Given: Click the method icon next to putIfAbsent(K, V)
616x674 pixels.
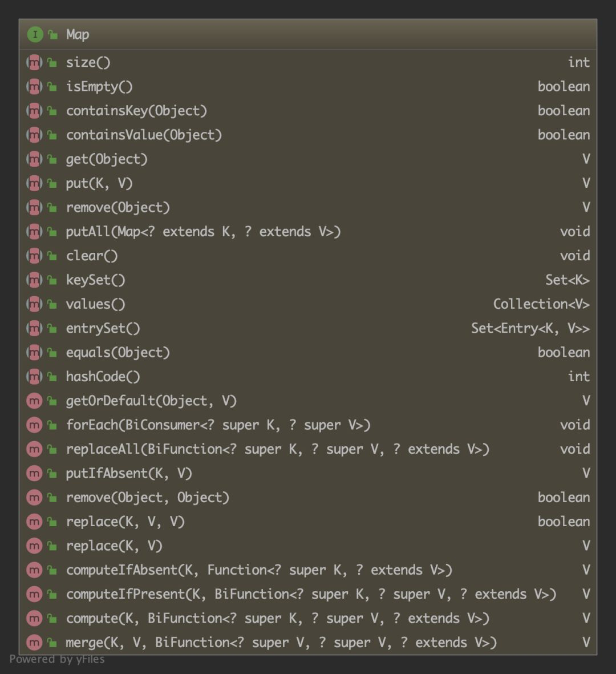Looking at the screenshot, I should click(x=35, y=474).
